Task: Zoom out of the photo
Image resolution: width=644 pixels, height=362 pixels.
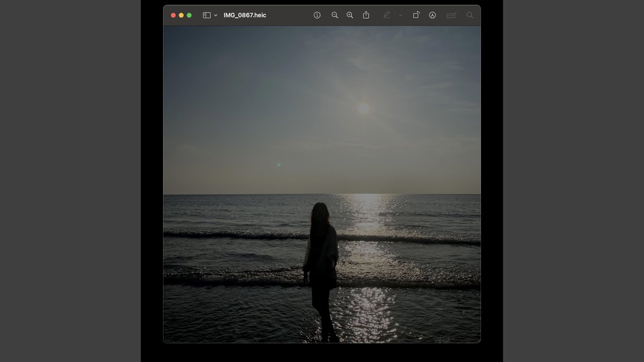Action: click(335, 15)
